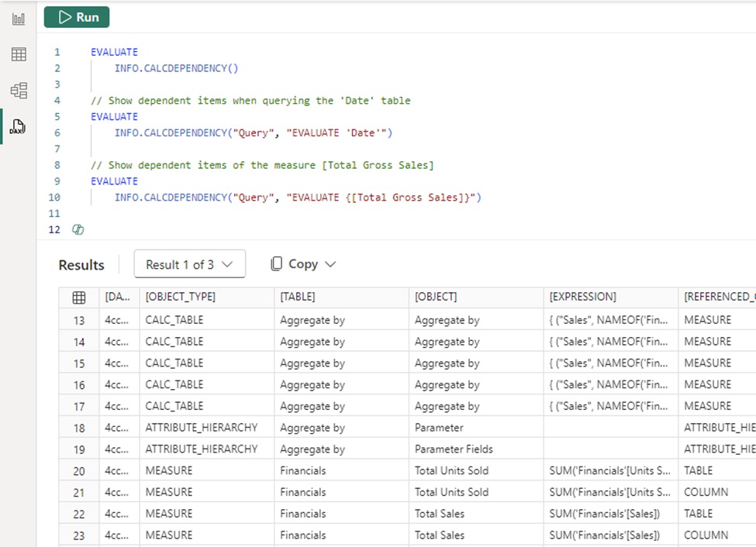The height and width of the screenshot is (547, 756).
Task: Click the Copilot icon on line 12
Action: pos(78,229)
